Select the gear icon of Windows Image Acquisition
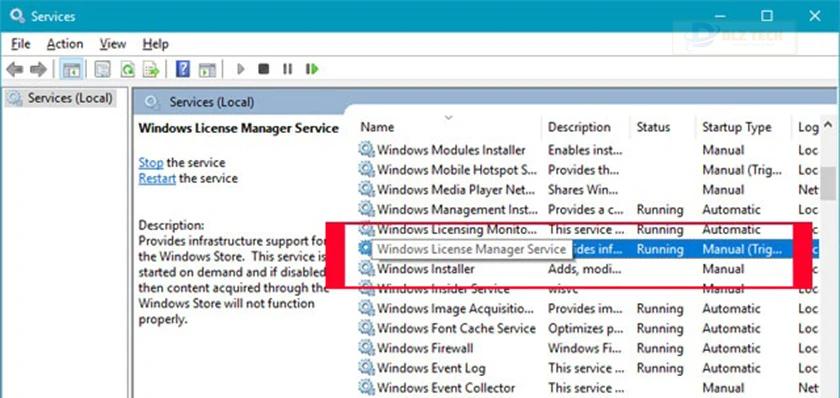Screen dimensions: 840x398 pos(366,309)
